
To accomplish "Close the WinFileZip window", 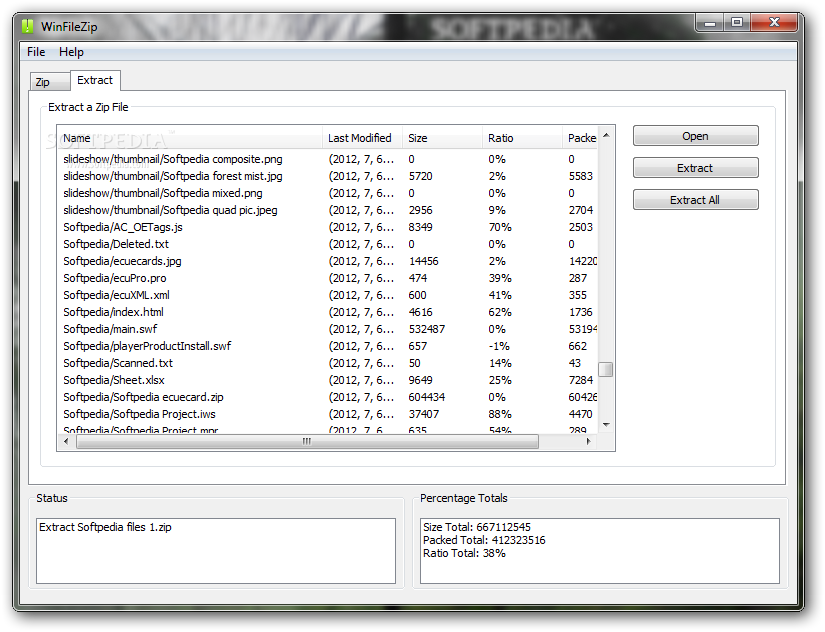I will [x=774, y=23].
